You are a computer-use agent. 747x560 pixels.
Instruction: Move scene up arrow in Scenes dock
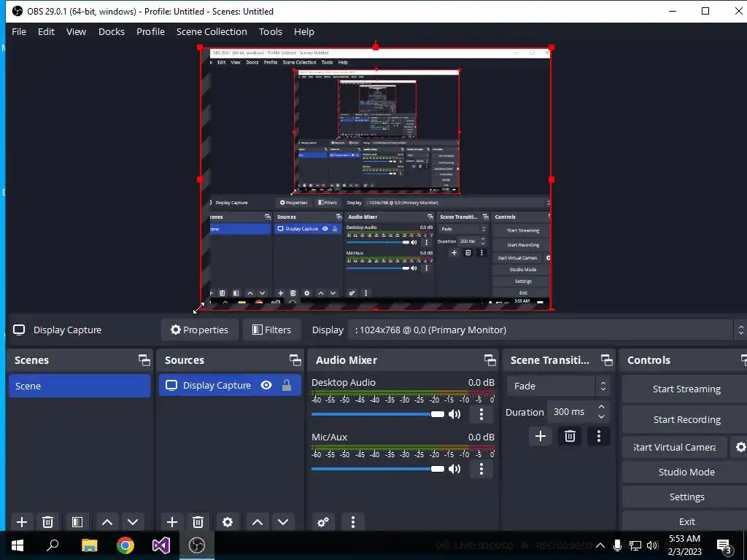click(107, 522)
